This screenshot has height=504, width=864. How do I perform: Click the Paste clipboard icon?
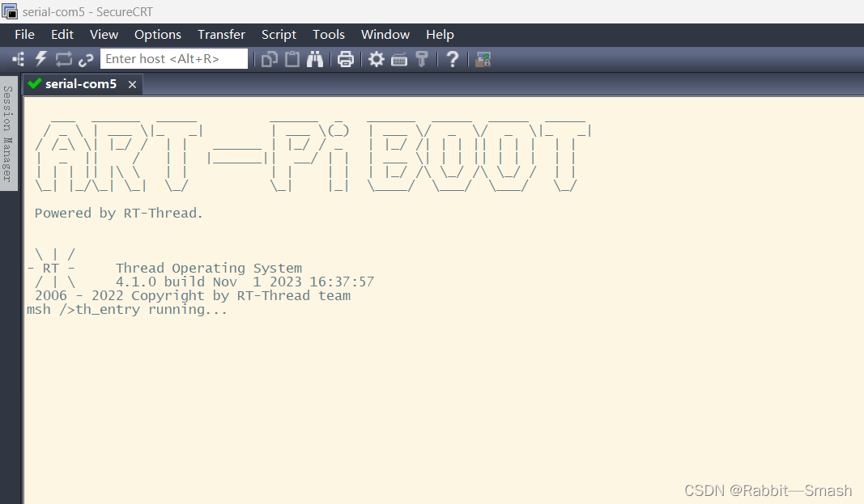[x=292, y=59]
